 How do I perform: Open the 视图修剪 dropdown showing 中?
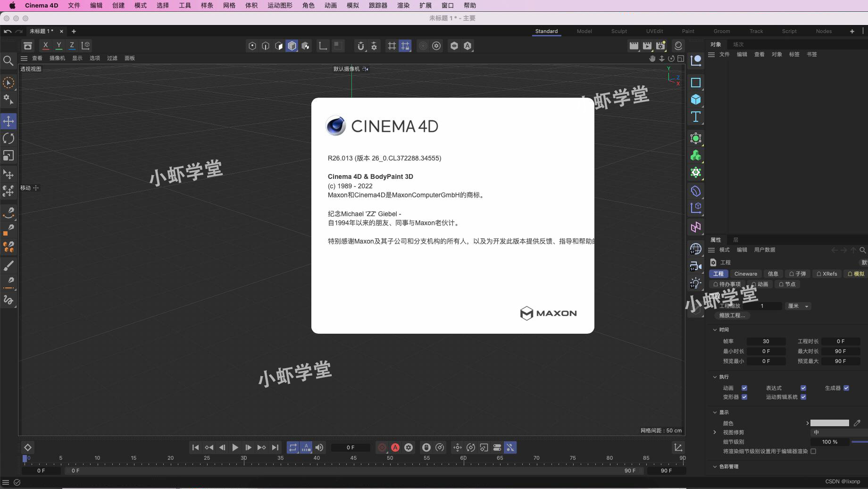pos(839,432)
